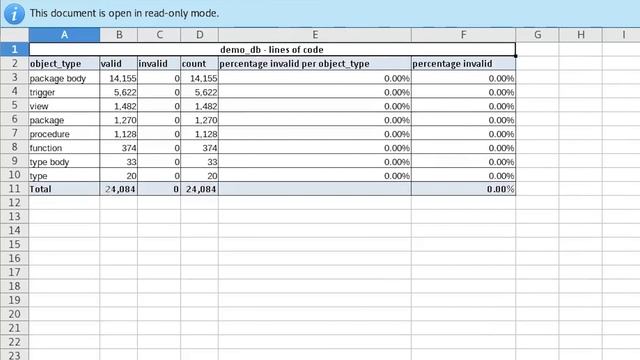Viewport: 640px width, 360px height.
Task: Click the 'valid' header cell
Action: [x=119, y=64]
